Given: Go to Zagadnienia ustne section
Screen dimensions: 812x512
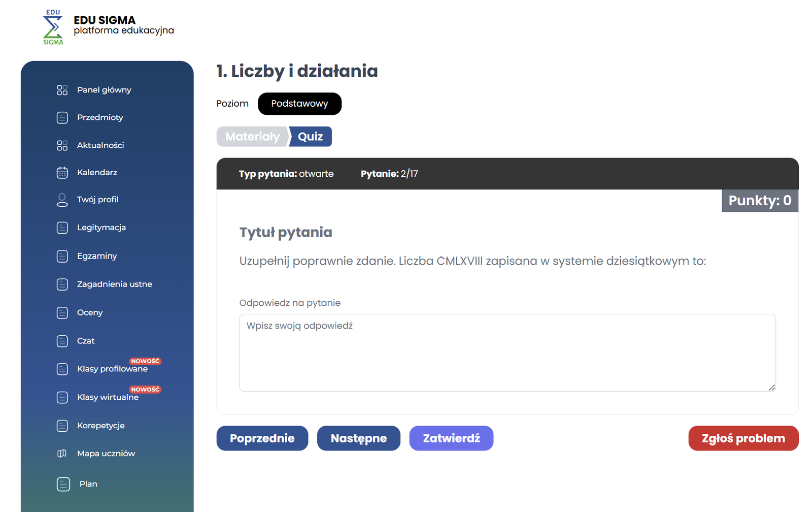Looking at the screenshot, I should pyautogui.click(x=114, y=284).
